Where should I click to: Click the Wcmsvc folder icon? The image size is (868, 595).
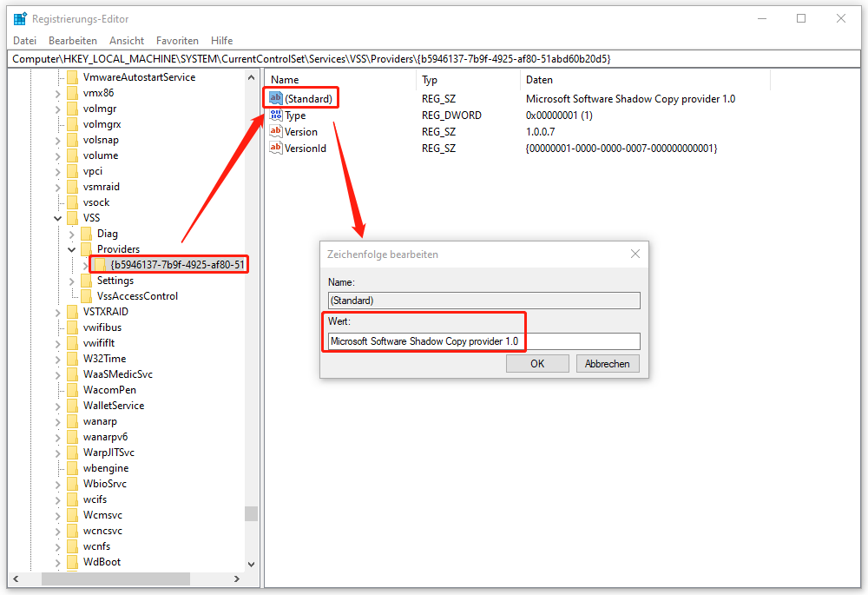coord(73,515)
